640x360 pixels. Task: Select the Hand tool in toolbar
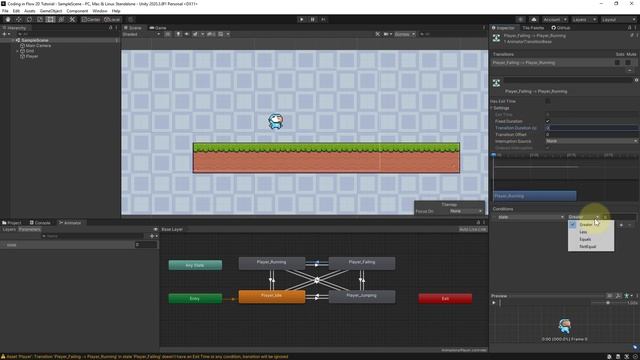click(x=8, y=20)
